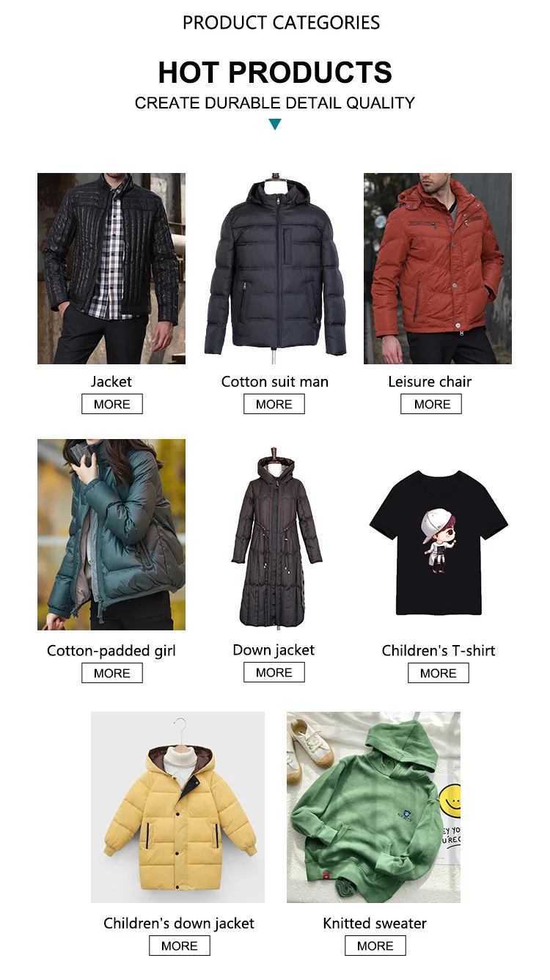Image resolution: width=550 pixels, height=980 pixels.
Task: Open the green Knitted sweater hoodie image
Action: [373, 807]
